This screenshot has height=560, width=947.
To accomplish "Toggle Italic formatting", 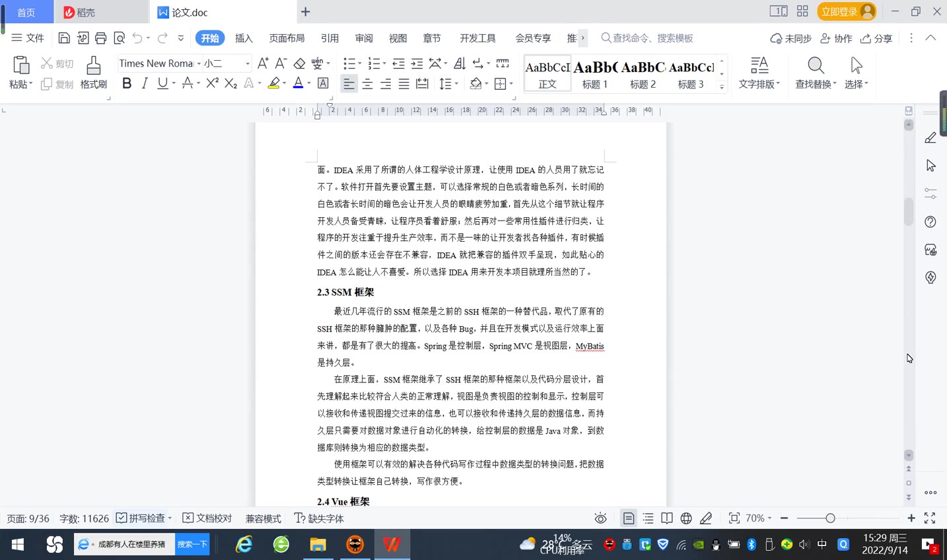I will pyautogui.click(x=145, y=83).
